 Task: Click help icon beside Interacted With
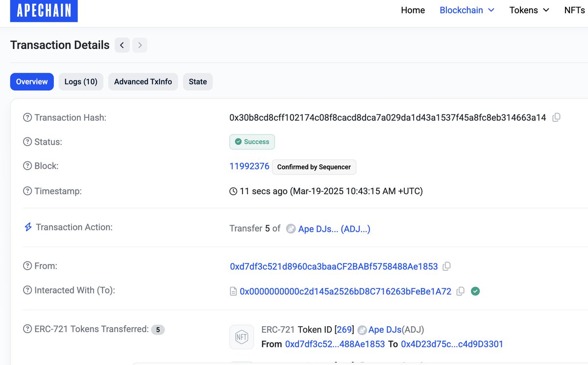click(27, 290)
